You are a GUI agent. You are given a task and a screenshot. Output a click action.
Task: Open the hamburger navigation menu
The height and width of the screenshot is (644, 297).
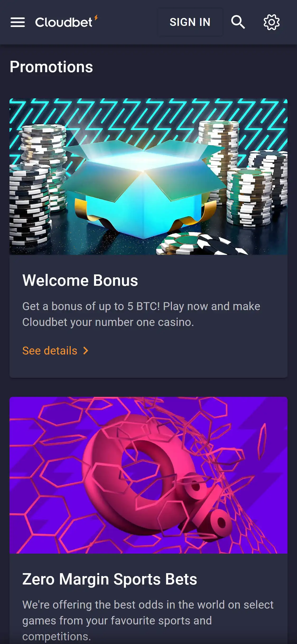(x=18, y=22)
